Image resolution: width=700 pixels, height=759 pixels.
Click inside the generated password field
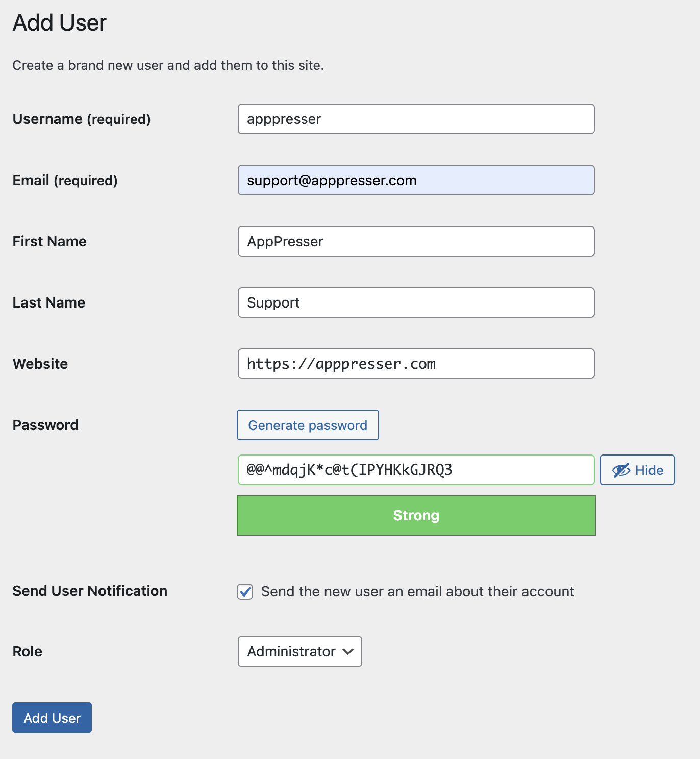(416, 470)
